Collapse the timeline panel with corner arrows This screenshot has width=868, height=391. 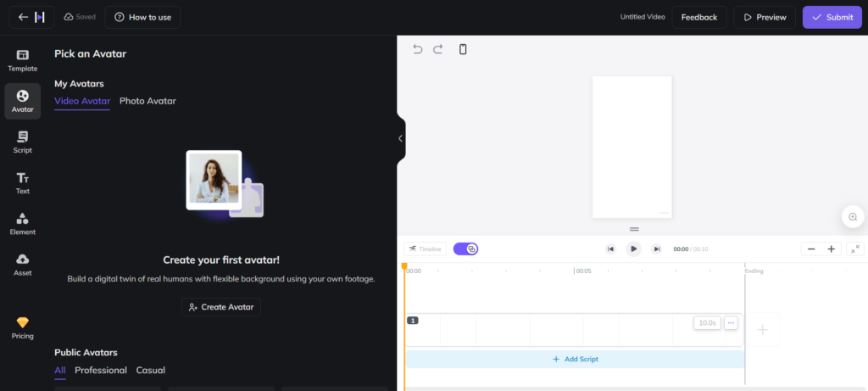click(854, 249)
